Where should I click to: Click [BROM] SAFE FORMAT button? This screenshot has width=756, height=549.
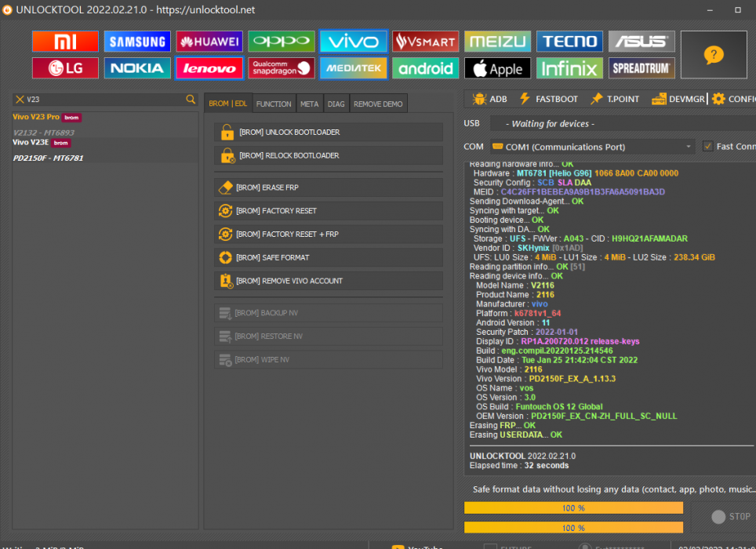pyautogui.click(x=329, y=258)
